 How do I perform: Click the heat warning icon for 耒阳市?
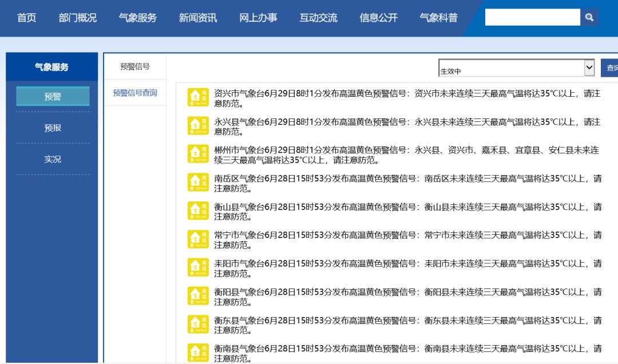[198, 268]
